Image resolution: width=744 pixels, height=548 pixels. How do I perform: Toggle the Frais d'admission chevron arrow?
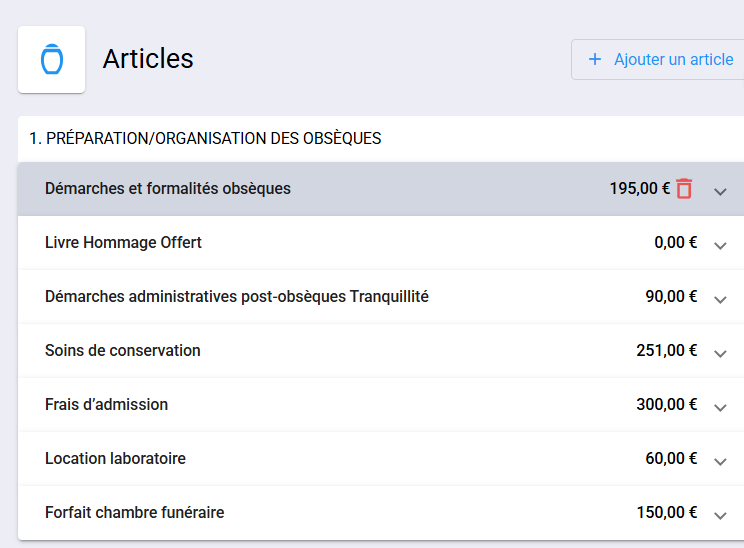(720, 406)
